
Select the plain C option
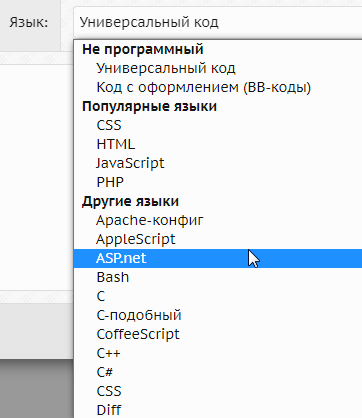pos(218,296)
